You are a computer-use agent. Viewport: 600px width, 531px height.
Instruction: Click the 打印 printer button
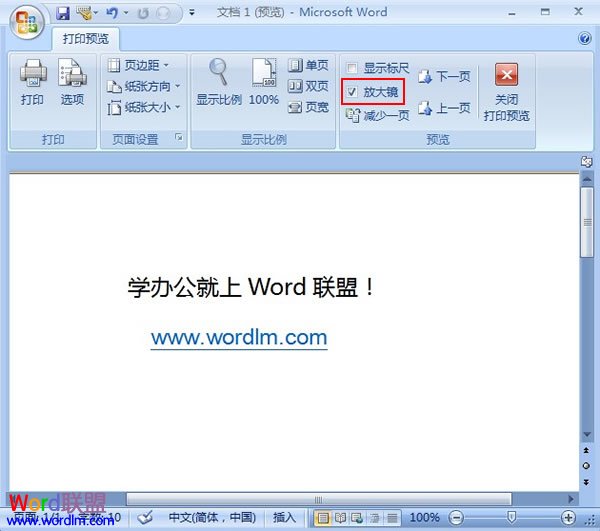[33, 83]
